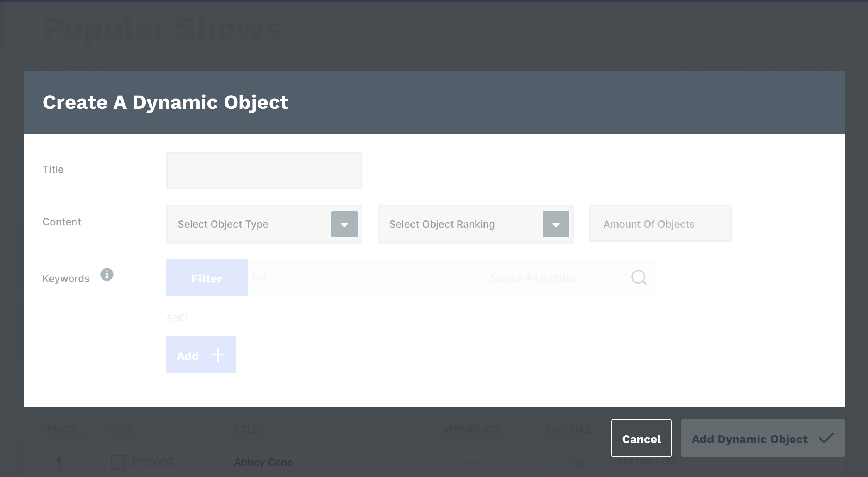The width and height of the screenshot is (868, 477).
Task: Click the Amount Of Objects field
Action: pyautogui.click(x=660, y=224)
